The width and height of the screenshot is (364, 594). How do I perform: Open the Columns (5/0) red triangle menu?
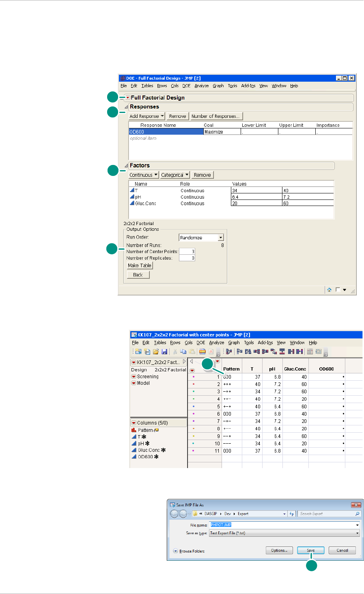[134, 423]
